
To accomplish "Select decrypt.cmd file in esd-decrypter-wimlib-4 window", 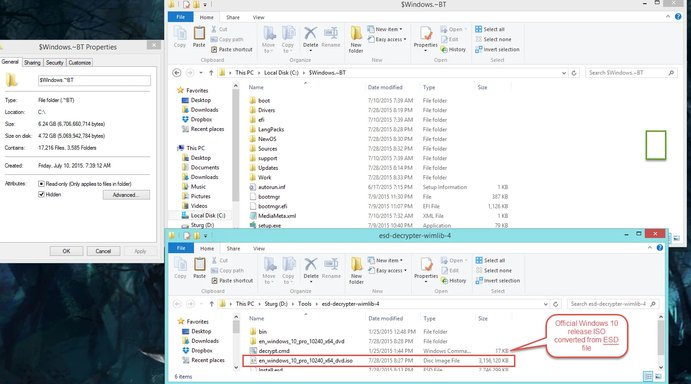I will pos(274,351).
